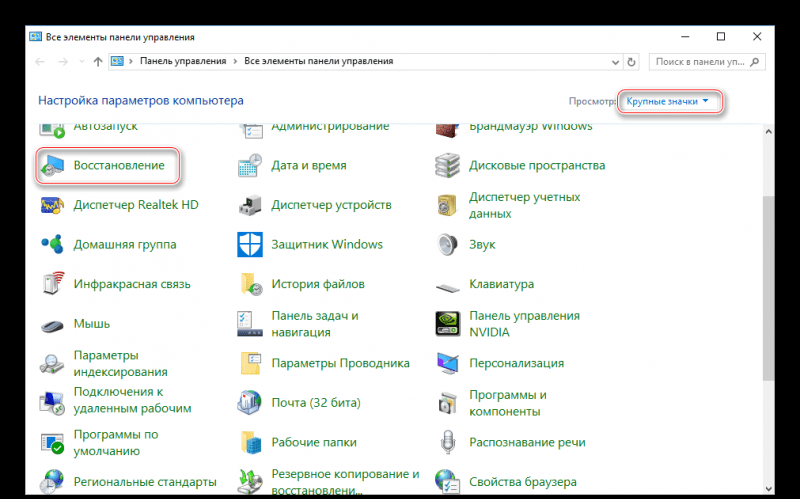Open the Клавиатура text link

pos(502,284)
